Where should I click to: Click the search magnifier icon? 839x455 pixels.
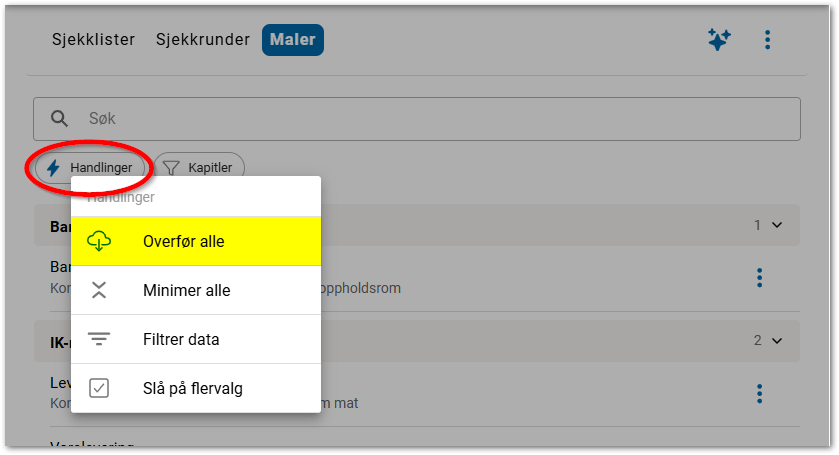click(x=59, y=118)
